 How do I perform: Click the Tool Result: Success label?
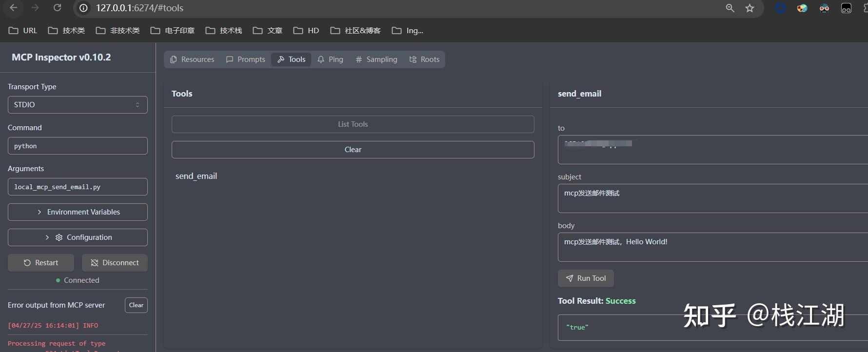[x=597, y=301]
